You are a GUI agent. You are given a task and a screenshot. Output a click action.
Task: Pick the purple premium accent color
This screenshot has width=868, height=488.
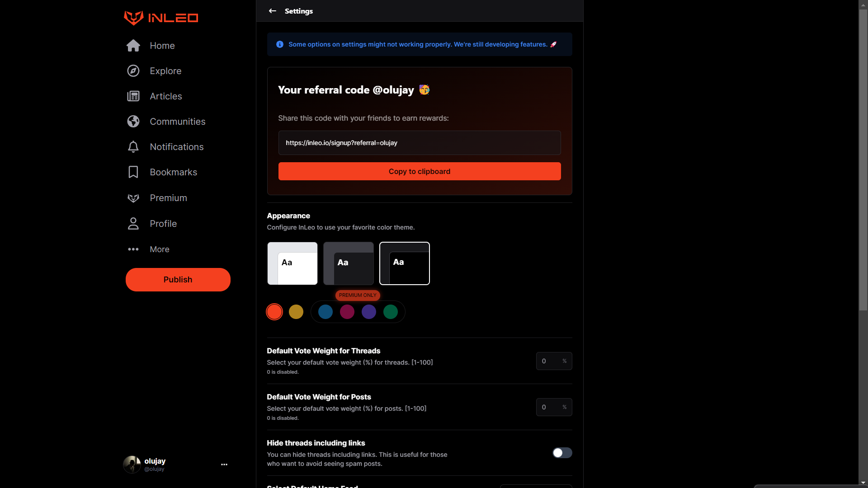tap(369, 312)
